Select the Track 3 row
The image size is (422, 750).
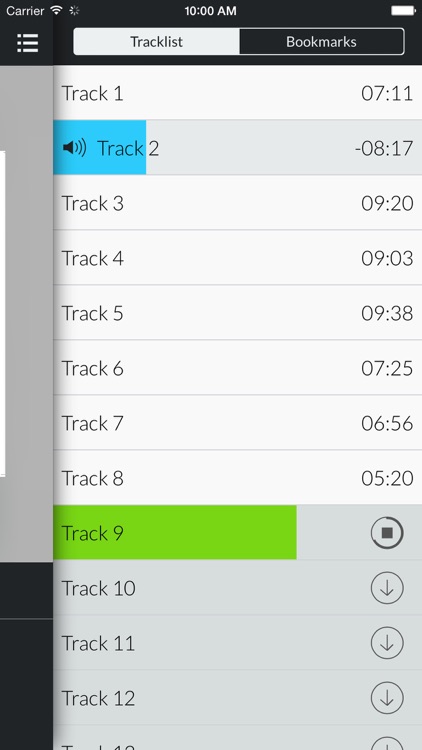pos(237,203)
